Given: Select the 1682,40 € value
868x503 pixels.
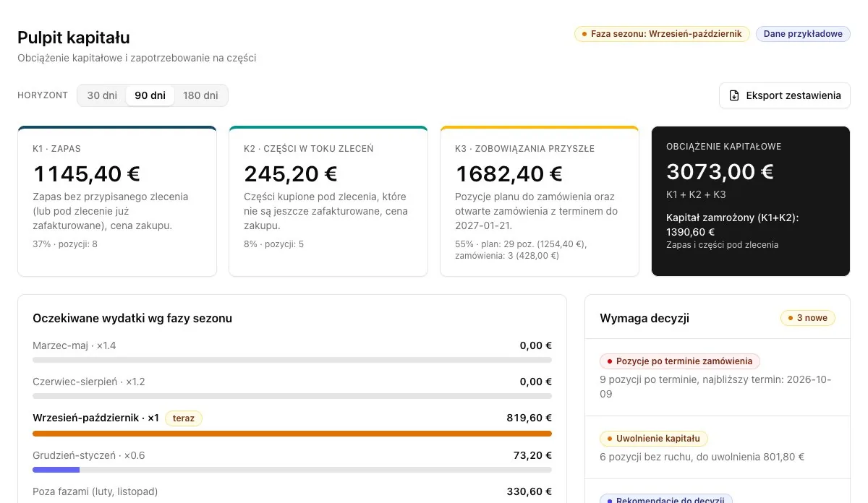Looking at the screenshot, I should pos(509,173).
